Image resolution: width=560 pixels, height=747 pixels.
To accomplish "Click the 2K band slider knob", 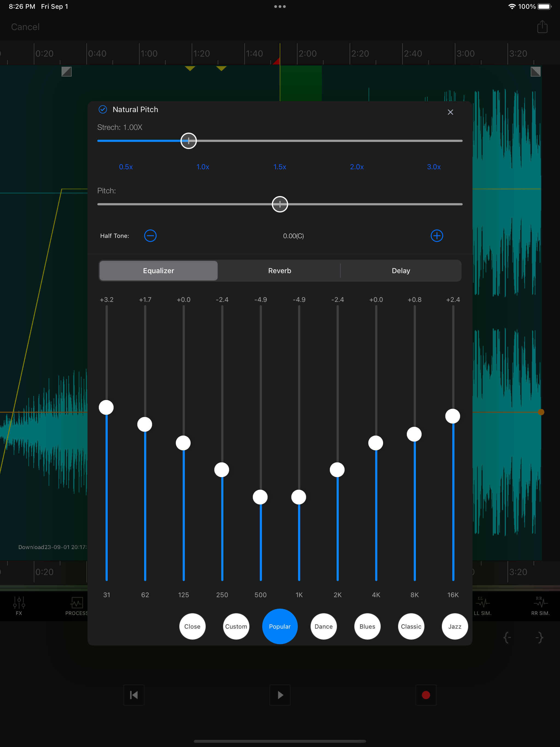I will tap(337, 470).
